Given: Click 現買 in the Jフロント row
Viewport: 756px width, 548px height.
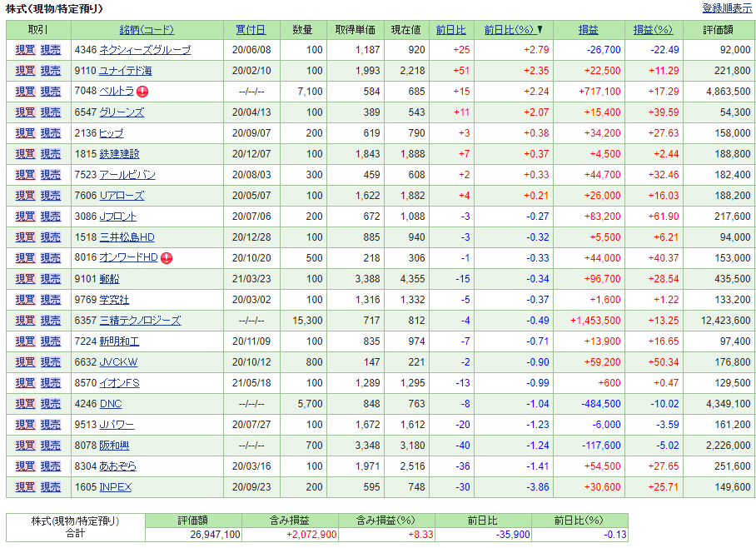Looking at the screenshot, I should click(25, 216).
